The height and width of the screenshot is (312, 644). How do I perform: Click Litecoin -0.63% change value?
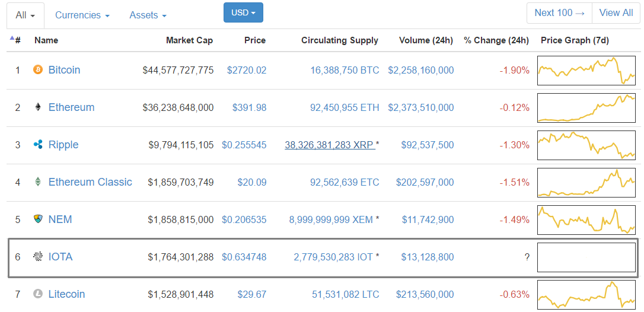click(x=515, y=295)
